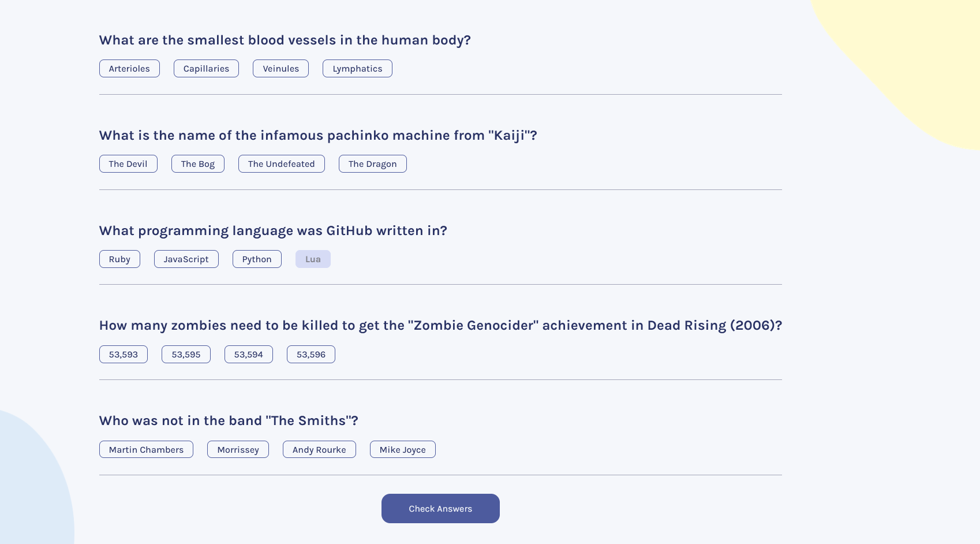Choose the Mike Joyce option

click(403, 450)
